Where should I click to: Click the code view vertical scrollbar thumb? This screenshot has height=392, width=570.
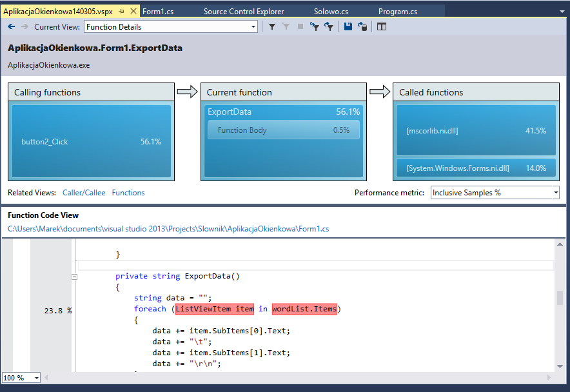tap(560, 298)
